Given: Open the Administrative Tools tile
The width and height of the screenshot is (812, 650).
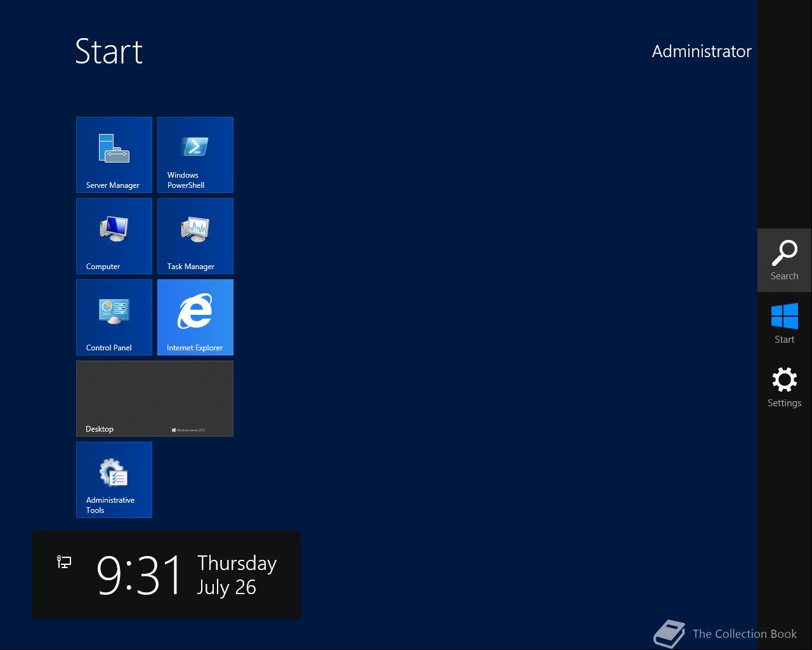Looking at the screenshot, I should (x=114, y=480).
